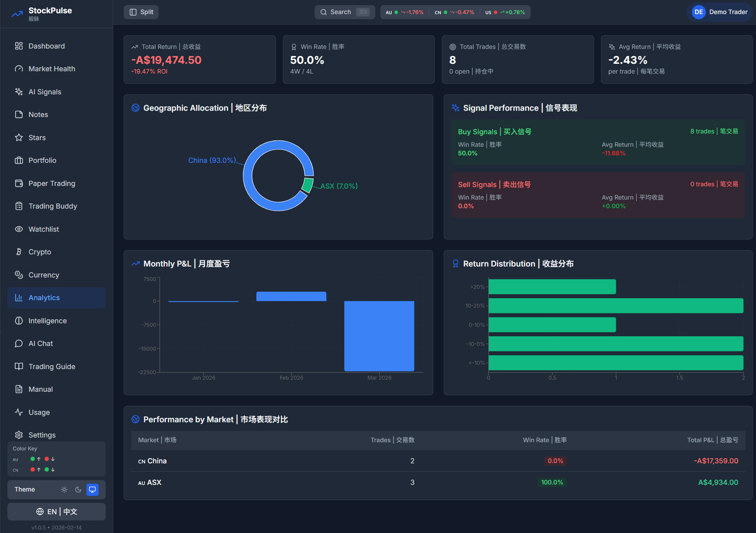
Task: Open Paper Trading in sidebar
Action: click(x=52, y=184)
